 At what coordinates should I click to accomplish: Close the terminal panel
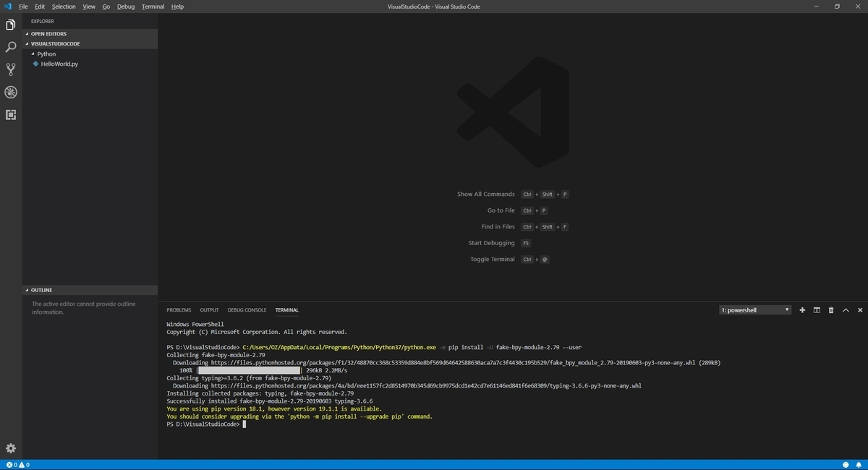[860, 310]
